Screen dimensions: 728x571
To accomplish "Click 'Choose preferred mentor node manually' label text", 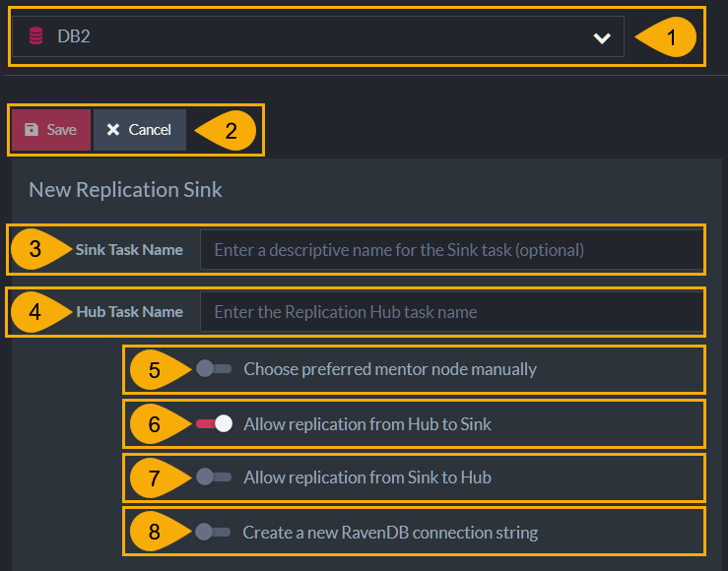I will 390,369.
